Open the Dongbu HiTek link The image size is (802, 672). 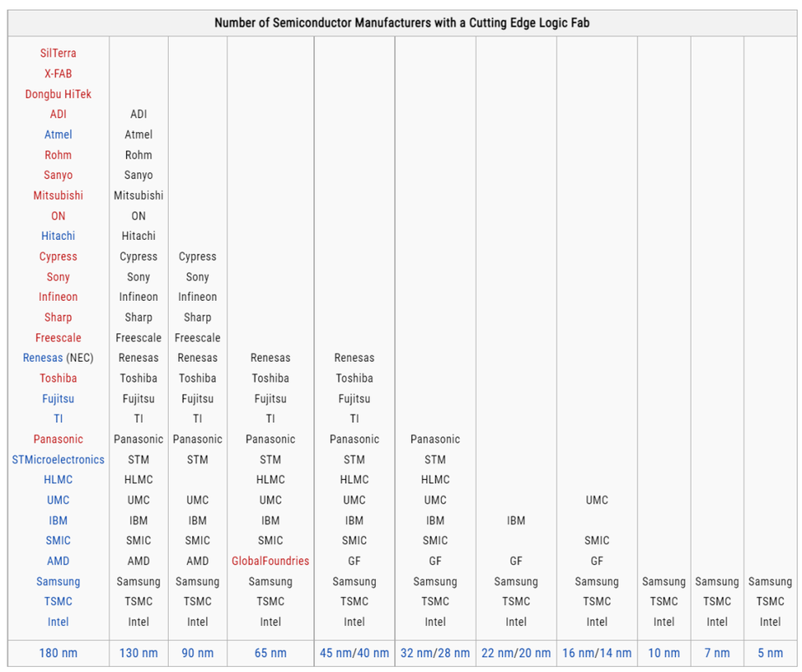point(58,94)
